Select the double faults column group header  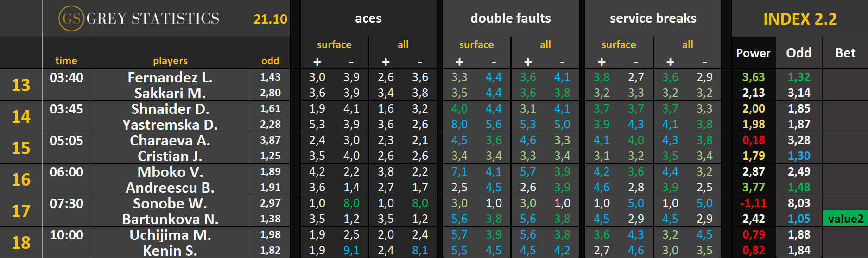point(510,19)
